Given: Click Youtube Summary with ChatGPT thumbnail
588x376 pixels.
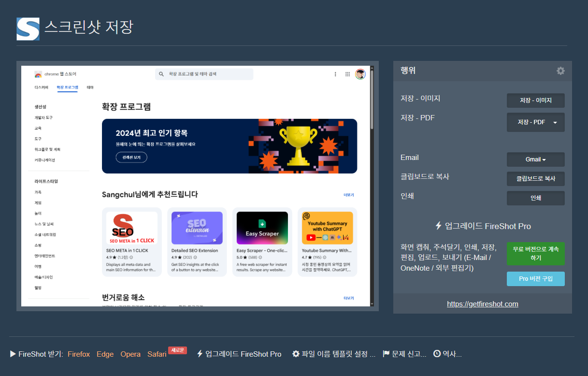Looking at the screenshot, I should click(x=328, y=228).
